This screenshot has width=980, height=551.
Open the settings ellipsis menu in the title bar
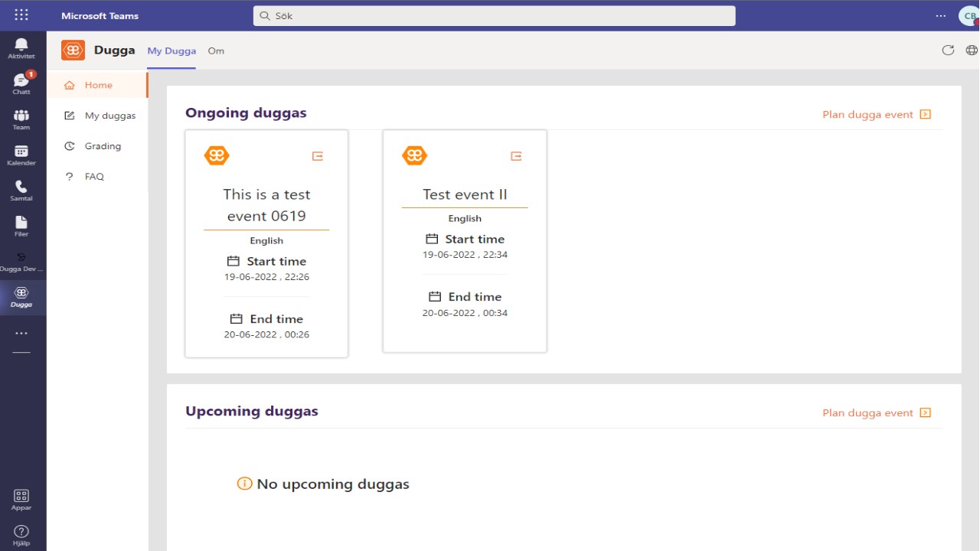941,15
